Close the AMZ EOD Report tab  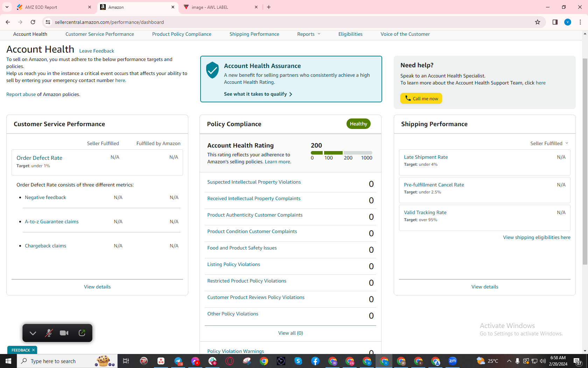click(90, 7)
